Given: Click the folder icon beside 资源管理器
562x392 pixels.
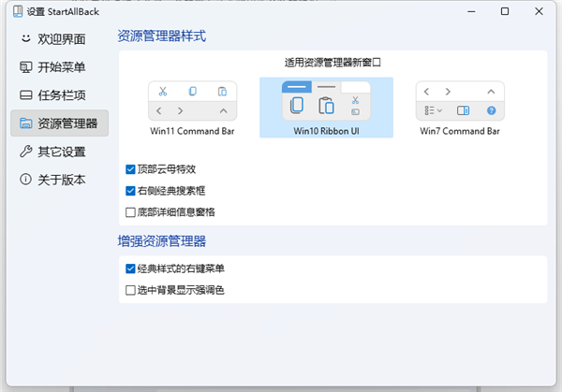Looking at the screenshot, I should tap(26, 123).
